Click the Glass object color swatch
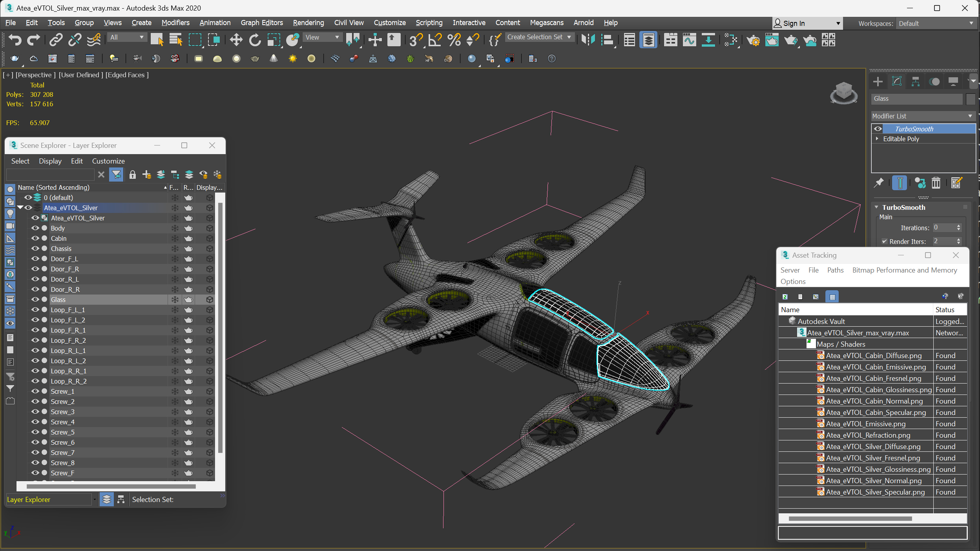 tap(971, 99)
